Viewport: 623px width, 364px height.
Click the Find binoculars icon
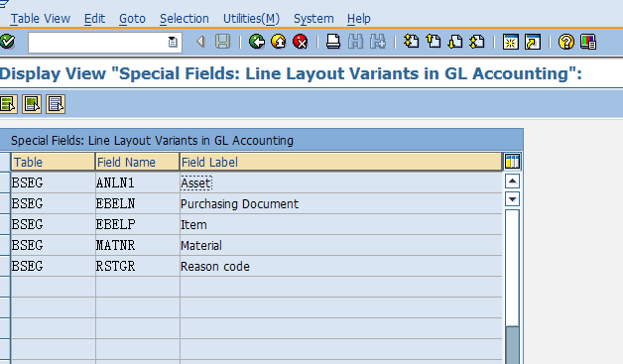pyautogui.click(x=355, y=42)
